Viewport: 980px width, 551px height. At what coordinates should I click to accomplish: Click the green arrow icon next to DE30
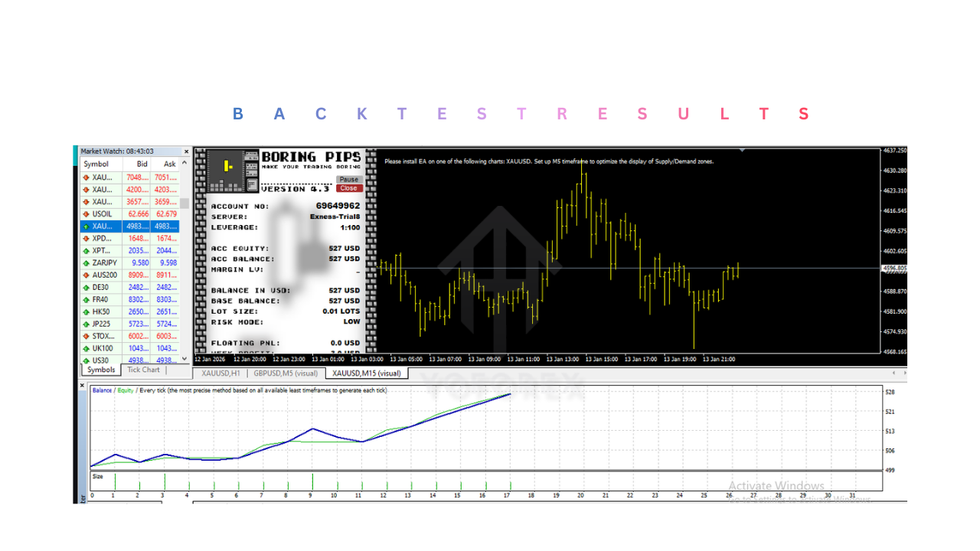click(x=84, y=287)
